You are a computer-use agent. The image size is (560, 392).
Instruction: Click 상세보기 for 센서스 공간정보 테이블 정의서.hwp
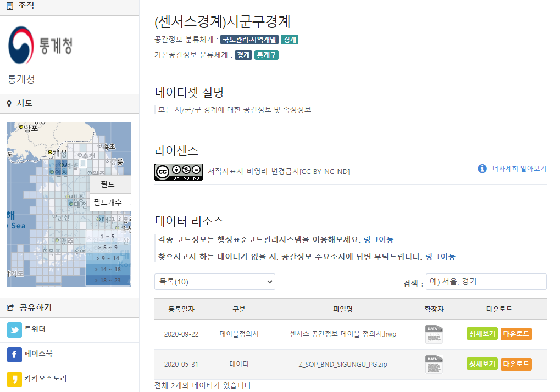coord(482,334)
